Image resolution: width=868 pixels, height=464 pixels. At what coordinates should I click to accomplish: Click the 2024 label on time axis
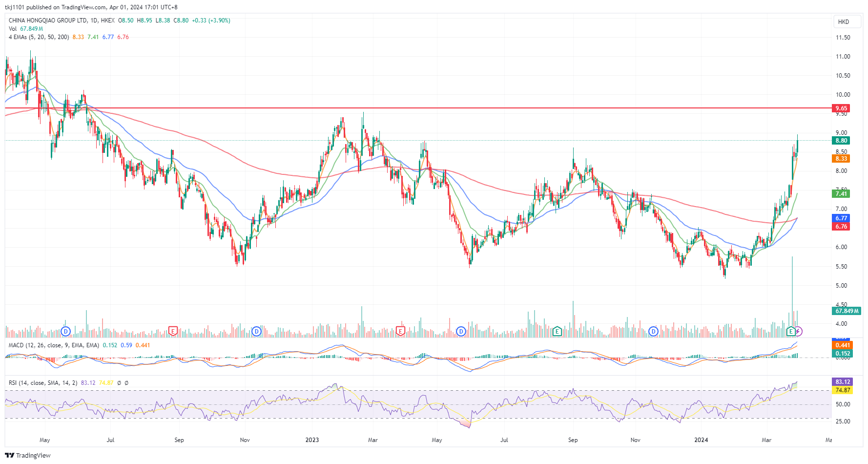[701, 440]
